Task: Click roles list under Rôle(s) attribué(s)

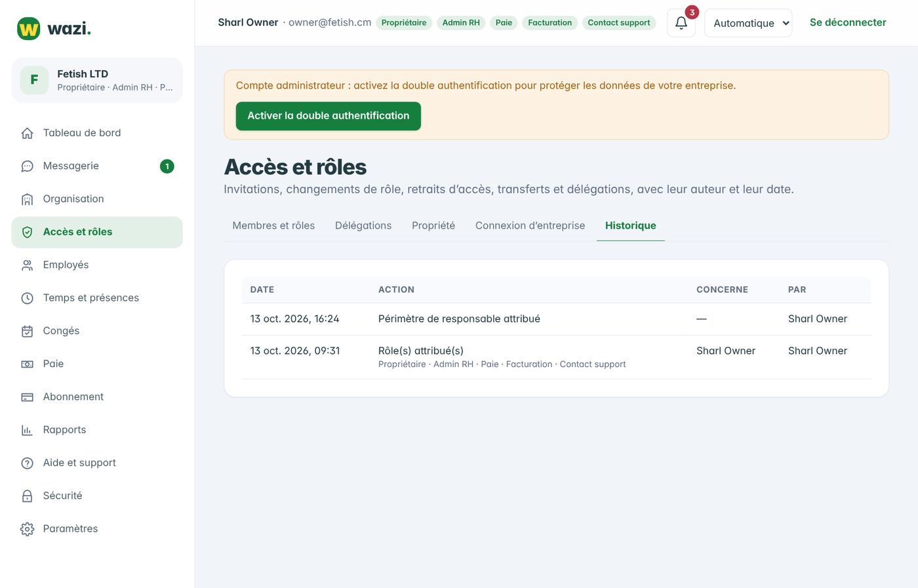Action: tap(502, 364)
